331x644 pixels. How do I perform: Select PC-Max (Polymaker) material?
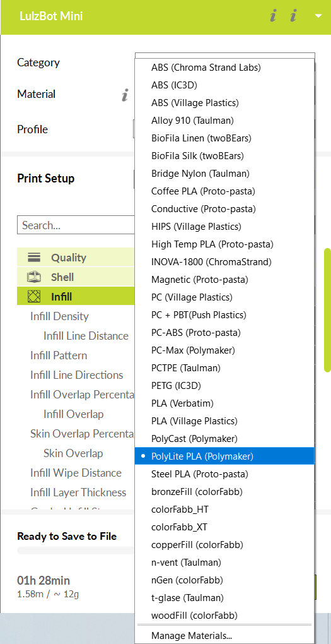click(x=225, y=350)
